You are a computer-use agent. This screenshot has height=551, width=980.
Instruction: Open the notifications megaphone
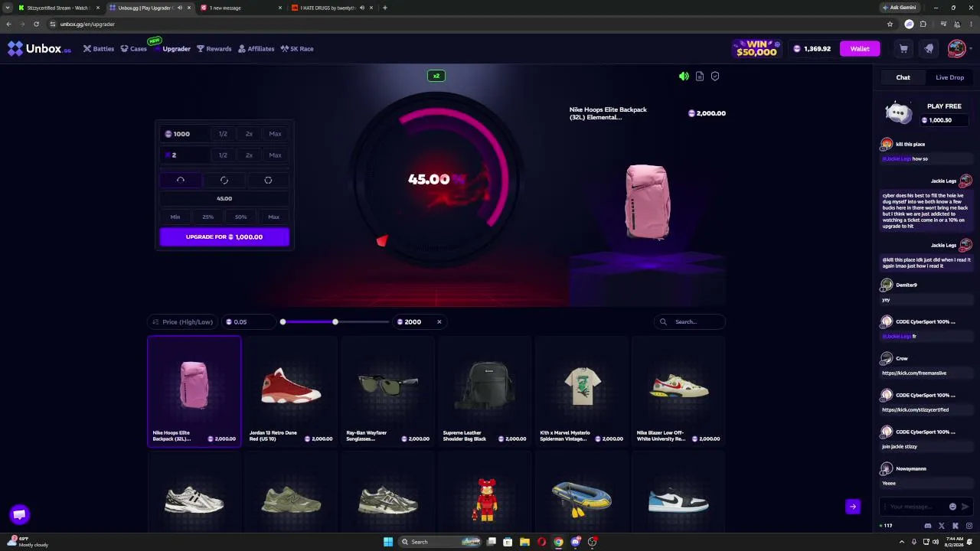pyautogui.click(x=929, y=49)
